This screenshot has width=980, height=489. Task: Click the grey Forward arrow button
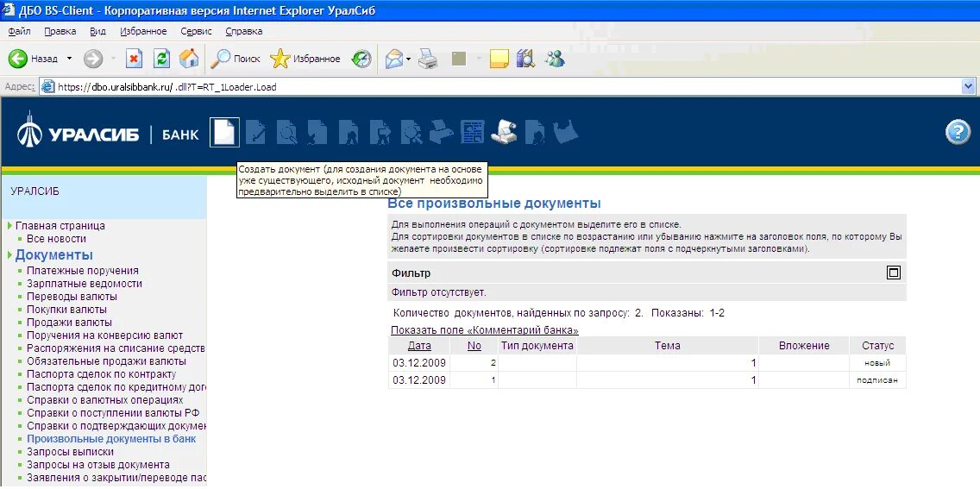[x=93, y=59]
